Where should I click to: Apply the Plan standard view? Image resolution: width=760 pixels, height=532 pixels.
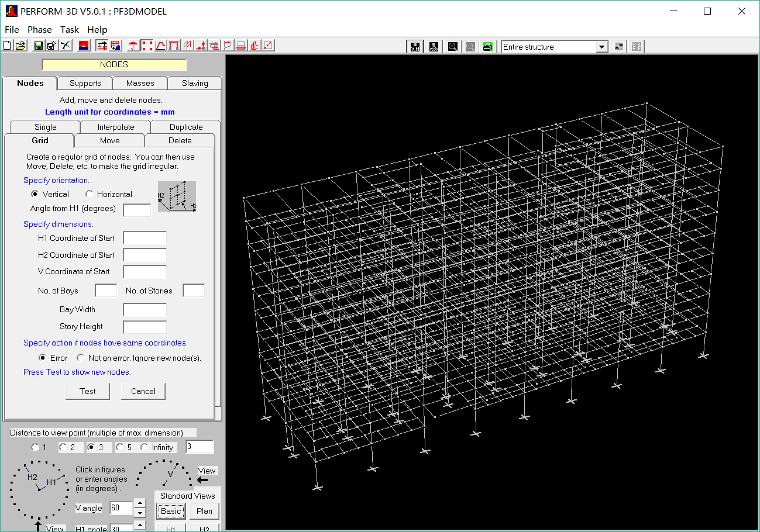pyautogui.click(x=205, y=511)
